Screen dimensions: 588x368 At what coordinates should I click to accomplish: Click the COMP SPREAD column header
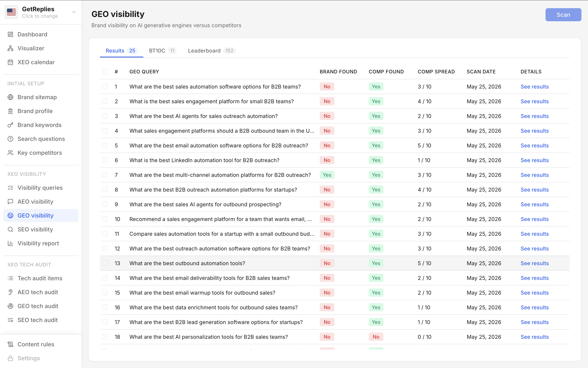(436, 72)
